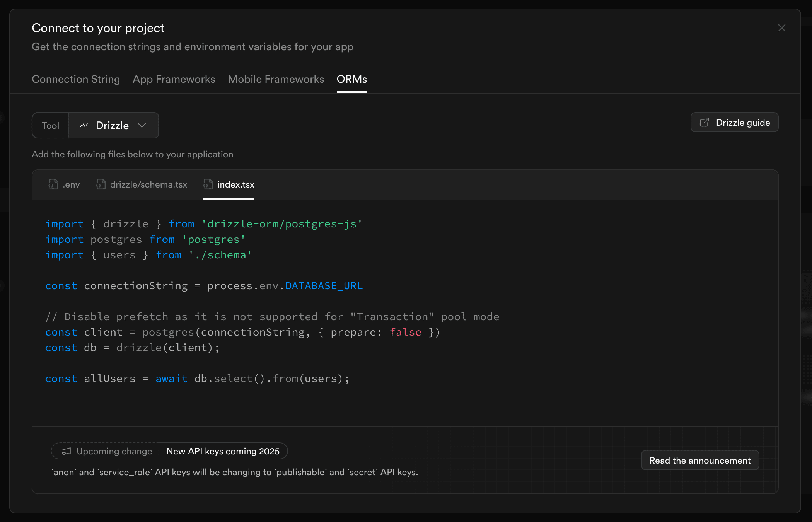Click the anon and service_role keys notice text
812x522 pixels.
pyautogui.click(x=235, y=472)
